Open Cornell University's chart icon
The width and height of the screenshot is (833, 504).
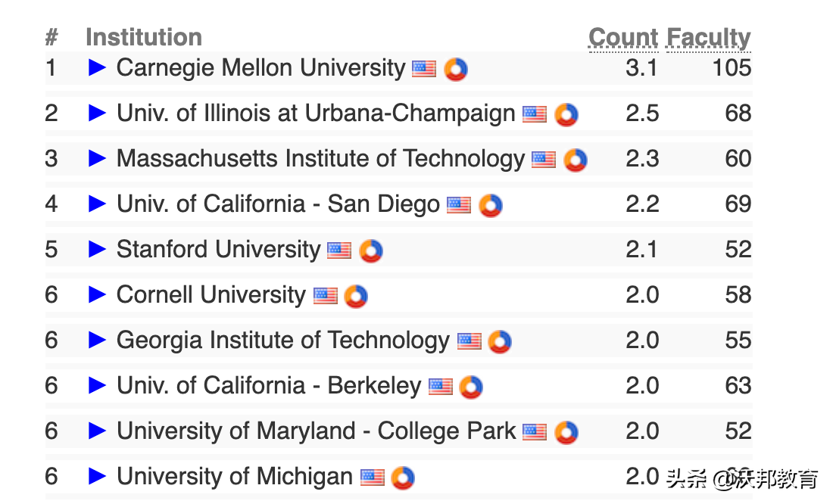click(356, 296)
